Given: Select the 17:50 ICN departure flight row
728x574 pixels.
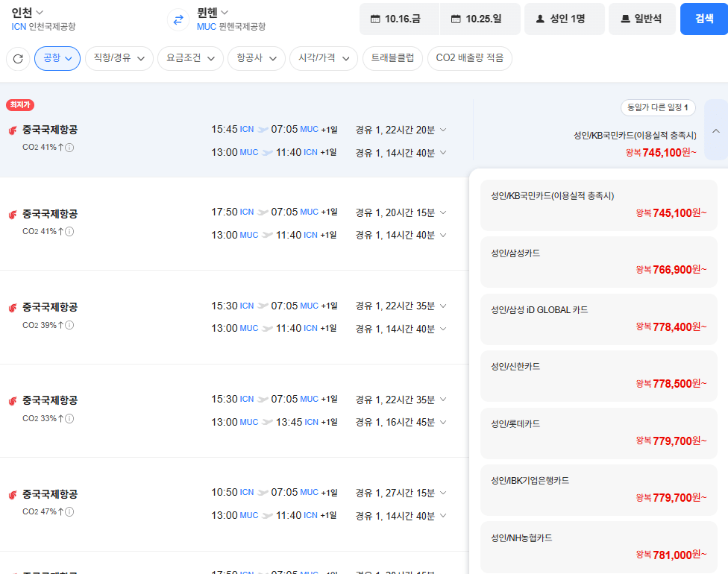Looking at the screenshot, I should [x=234, y=224].
